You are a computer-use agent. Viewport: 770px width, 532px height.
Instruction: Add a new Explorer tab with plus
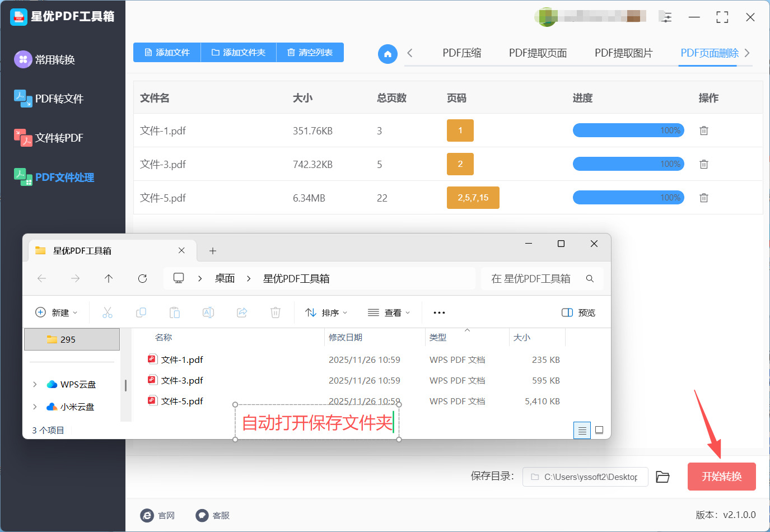point(213,251)
